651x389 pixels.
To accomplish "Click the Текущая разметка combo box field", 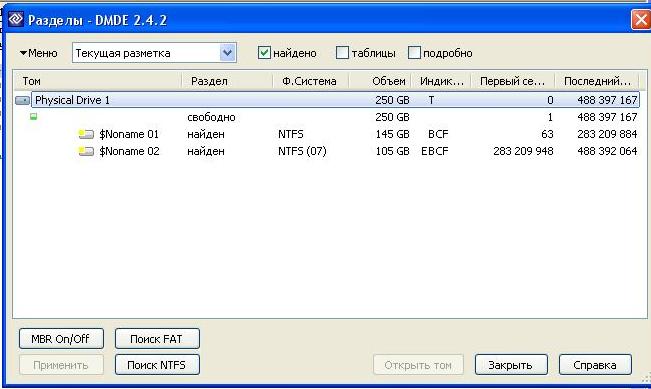I will point(154,53).
